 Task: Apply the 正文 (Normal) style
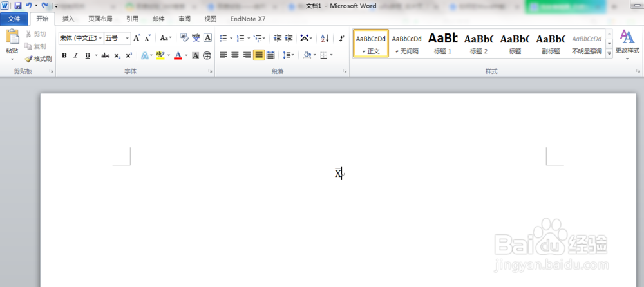(371, 43)
